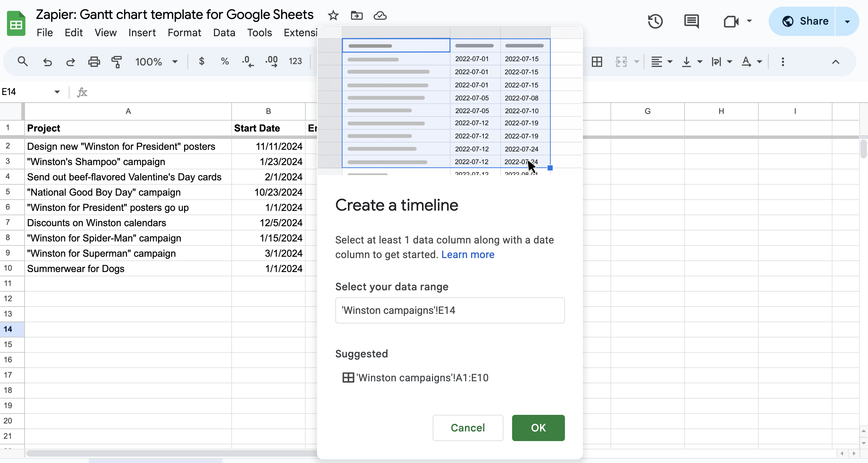Viewport: 868px width, 463px height.
Task: Select column A header
Action: click(128, 111)
